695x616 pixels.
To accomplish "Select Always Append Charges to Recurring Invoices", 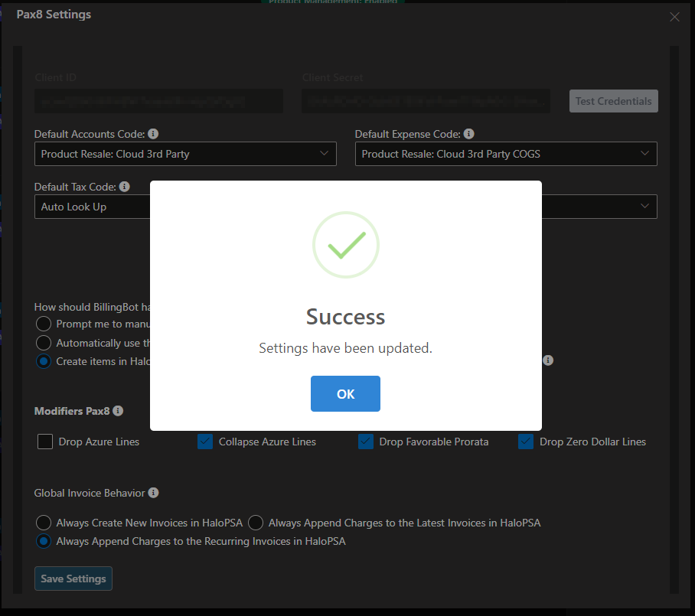I will point(44,541).
